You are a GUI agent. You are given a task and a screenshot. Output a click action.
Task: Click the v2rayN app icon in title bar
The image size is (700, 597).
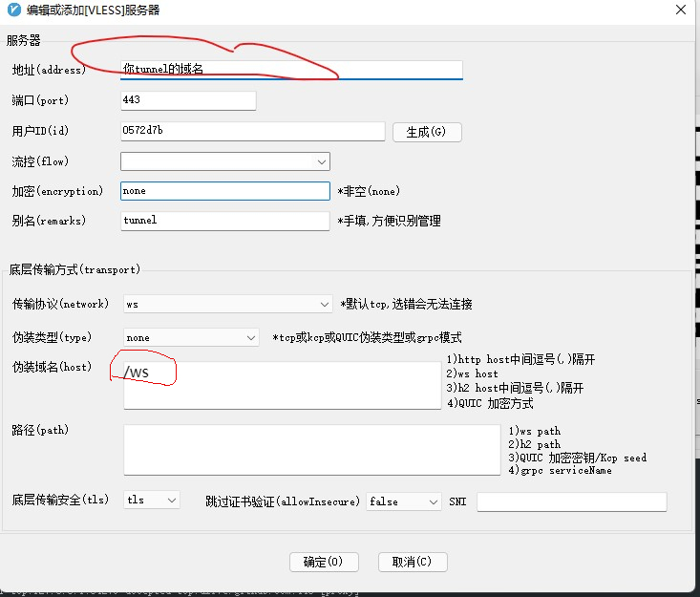coord(11,11)
